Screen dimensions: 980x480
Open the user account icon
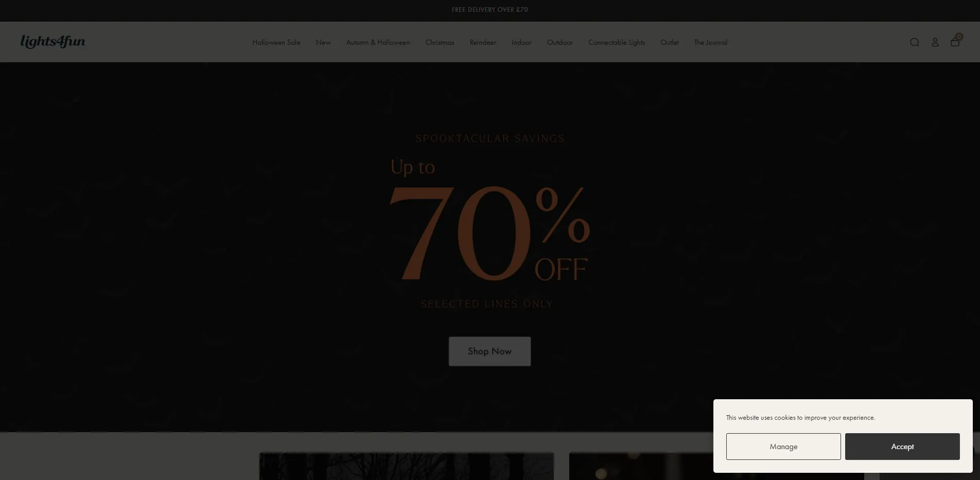tap(935, 42)
